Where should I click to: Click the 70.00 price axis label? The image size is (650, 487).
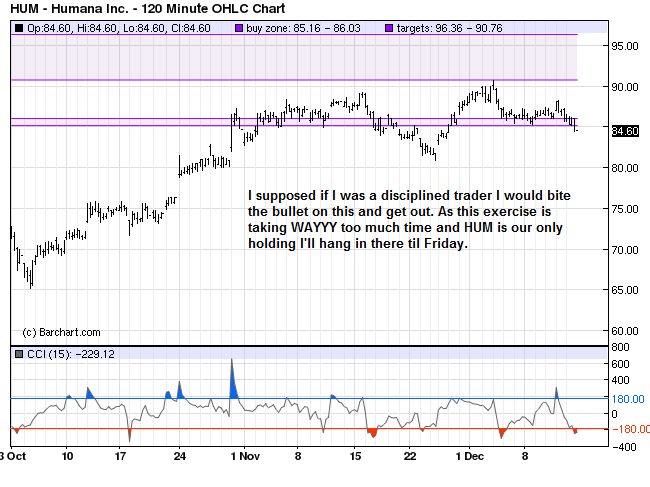[625, 250]
